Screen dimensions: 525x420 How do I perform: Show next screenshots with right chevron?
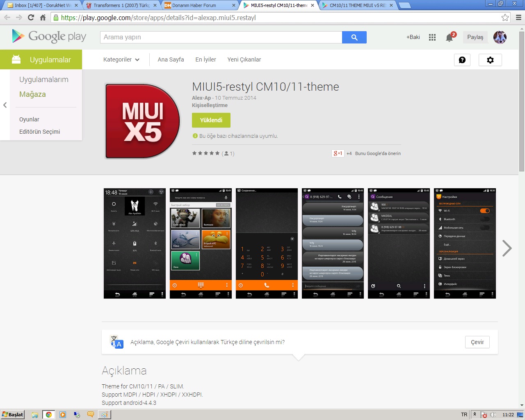[x=507, y=248]
